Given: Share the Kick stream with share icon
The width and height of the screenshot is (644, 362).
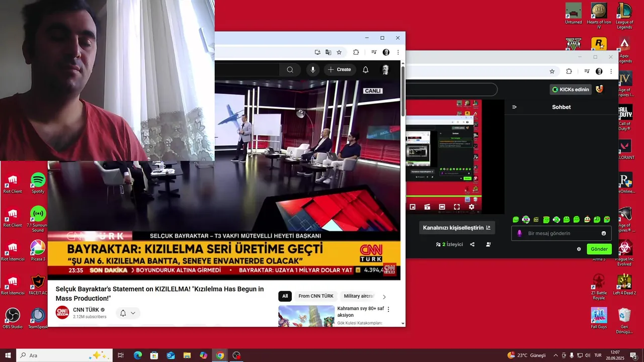Looking at the screenshot, I should click(472, 244).
